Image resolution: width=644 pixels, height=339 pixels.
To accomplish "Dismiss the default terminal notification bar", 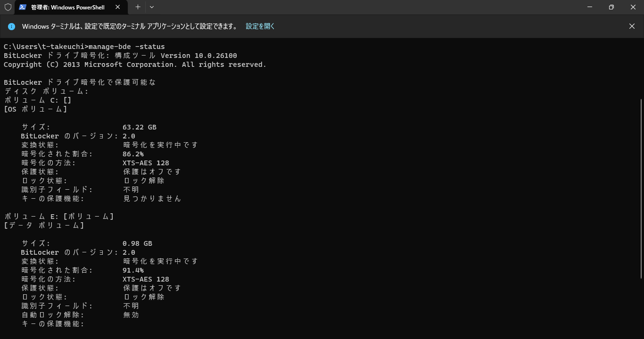I will (x=632, y=26).
